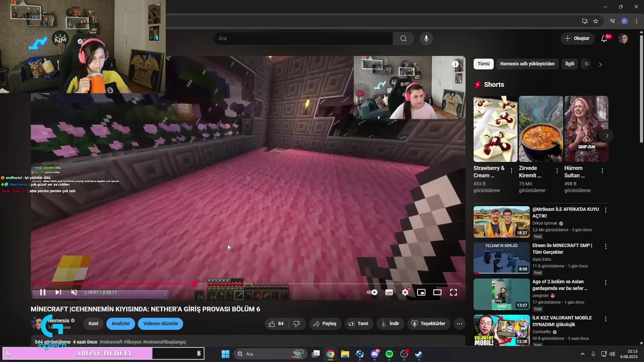Screen dimensions: 644x362
Task: Turn on subtitles in the player
Action: (x=389, y=292)
